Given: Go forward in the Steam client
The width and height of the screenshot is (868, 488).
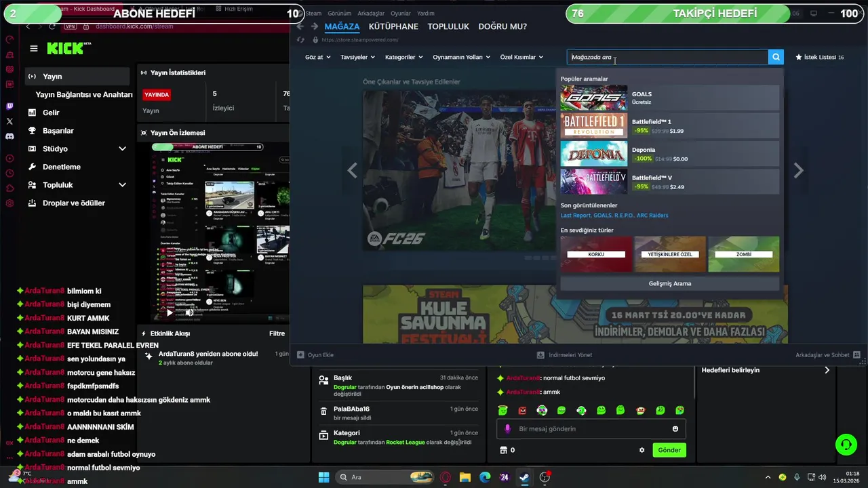Looking at the screenshot, I should 314,26.
